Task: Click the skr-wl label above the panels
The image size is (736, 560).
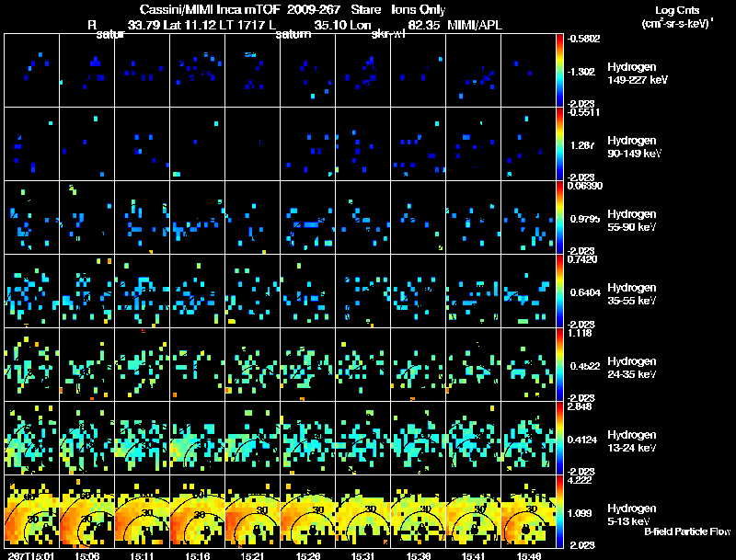Action: 387,34
